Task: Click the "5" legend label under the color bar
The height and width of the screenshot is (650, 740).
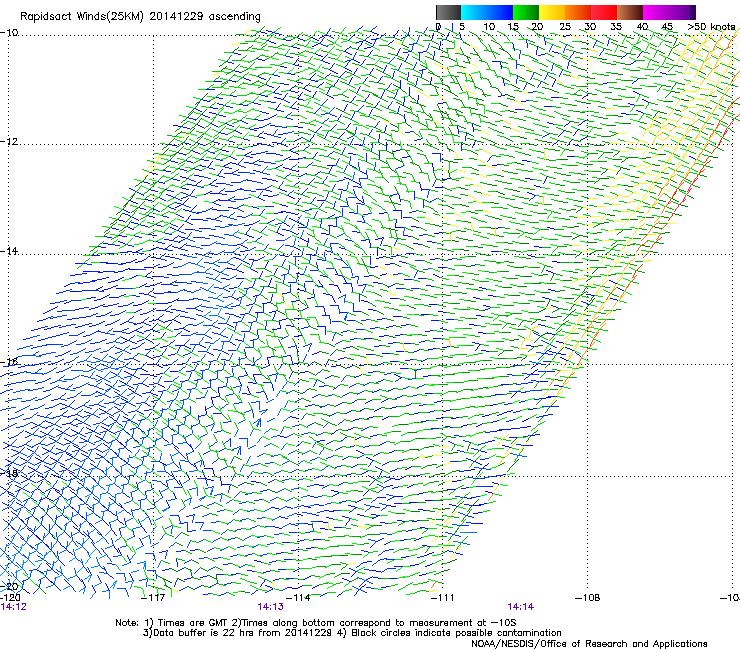Action: click(462, 27)
